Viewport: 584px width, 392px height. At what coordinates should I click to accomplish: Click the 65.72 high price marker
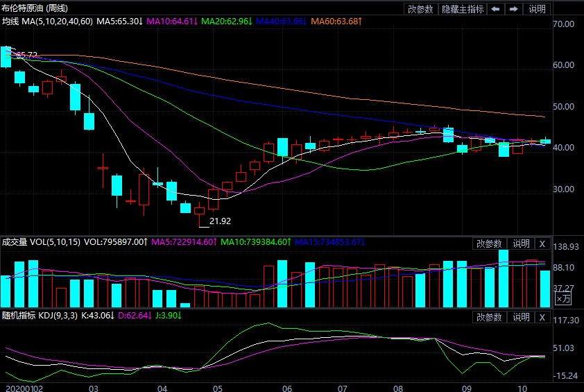pyautogui.click(x=26, y=55)
